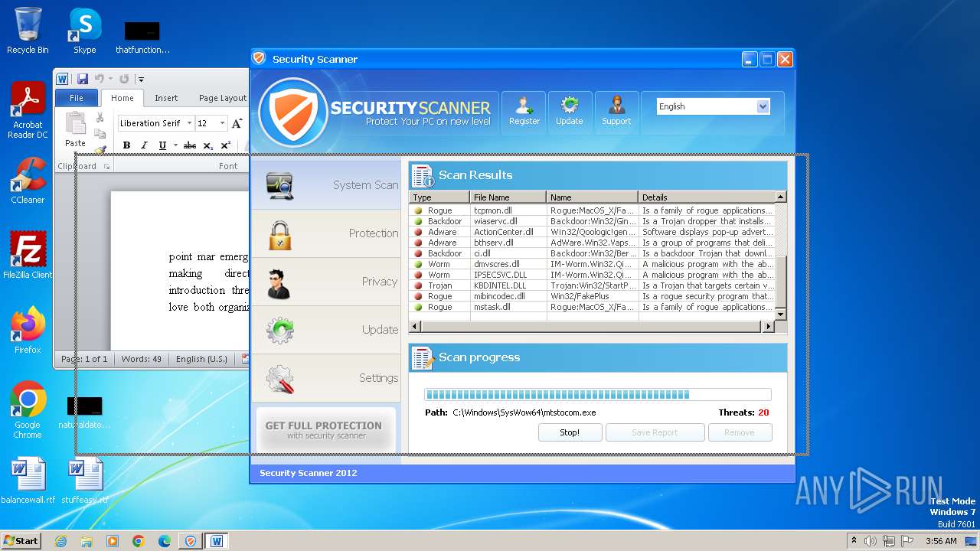The image size is (980, 551).
Task: Click the word count in Word status bar
Action: 141,359
